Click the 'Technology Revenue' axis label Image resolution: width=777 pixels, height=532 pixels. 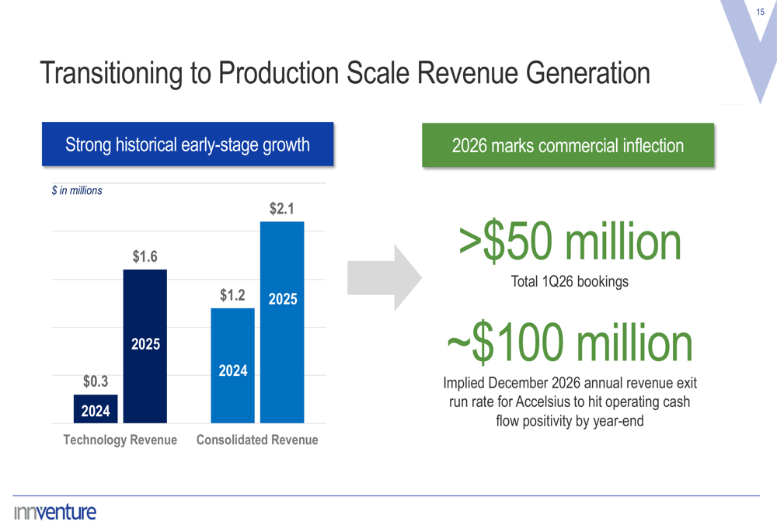click(x=120, y=440)
